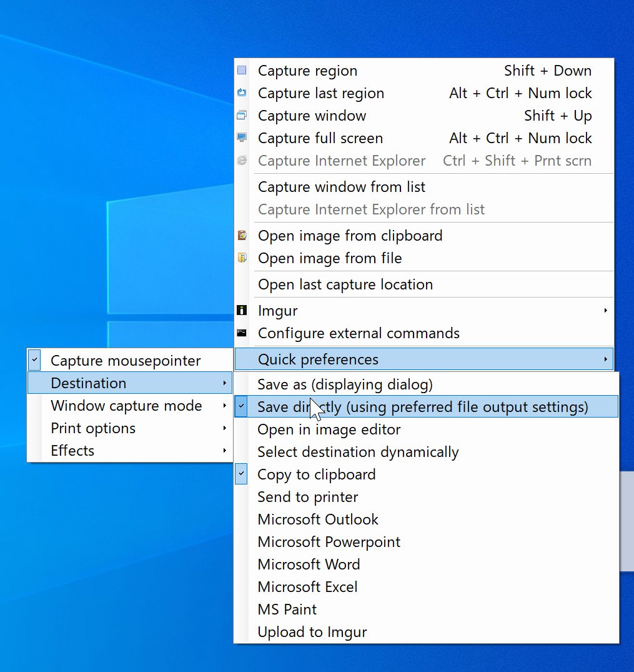Uncheck Save directly destination option
This screenshot has width=634, height=672.
coord(242,407)
